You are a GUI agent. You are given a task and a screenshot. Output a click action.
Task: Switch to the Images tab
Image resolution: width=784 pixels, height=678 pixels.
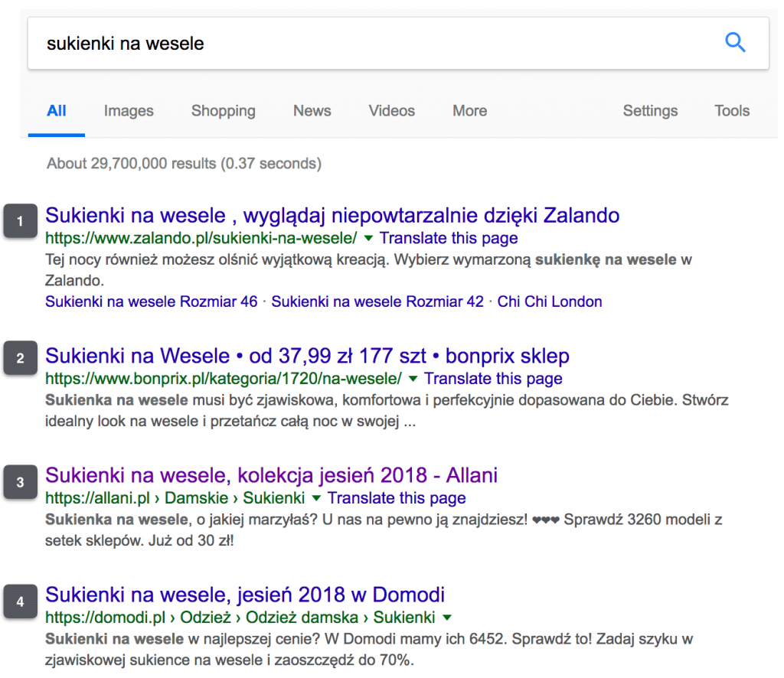(x=128, y=111)
